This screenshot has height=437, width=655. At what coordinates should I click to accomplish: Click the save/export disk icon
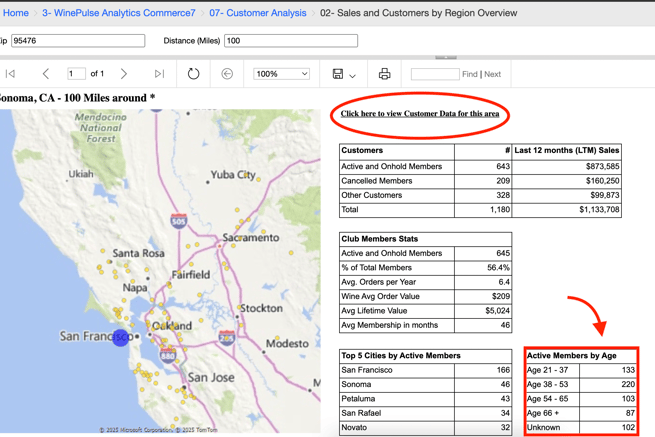338,74
